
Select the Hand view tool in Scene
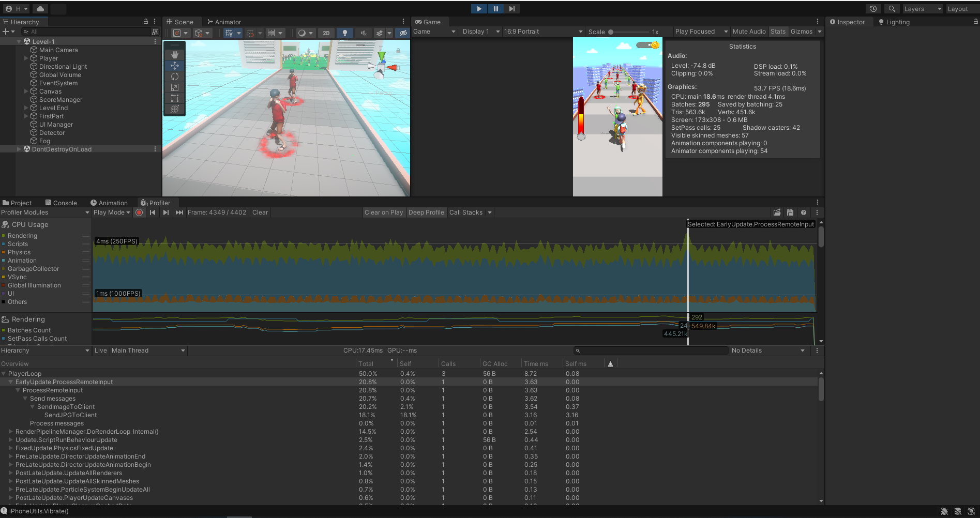coord(175,54)
